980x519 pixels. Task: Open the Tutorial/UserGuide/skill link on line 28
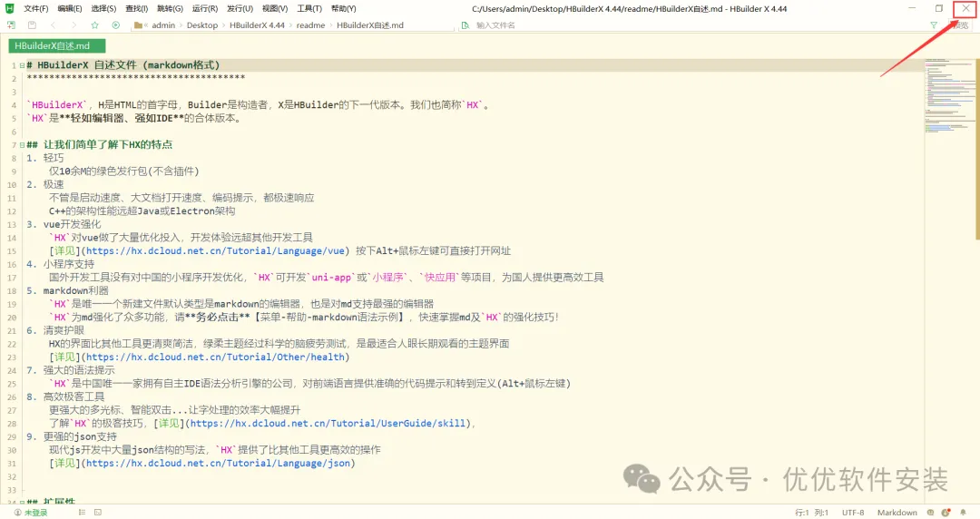pyautogui.click(x=328, y=424)
